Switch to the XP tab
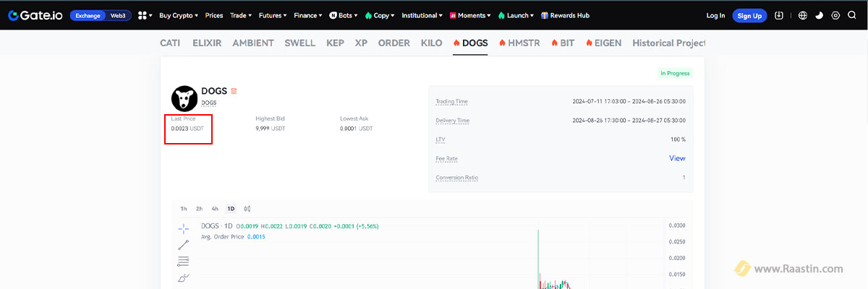This screenshot has height=289, width=868. point(362,43)
